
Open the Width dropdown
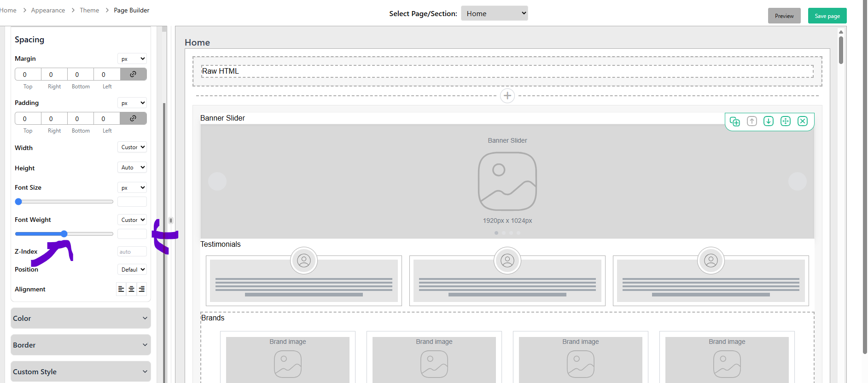point(132,147)
